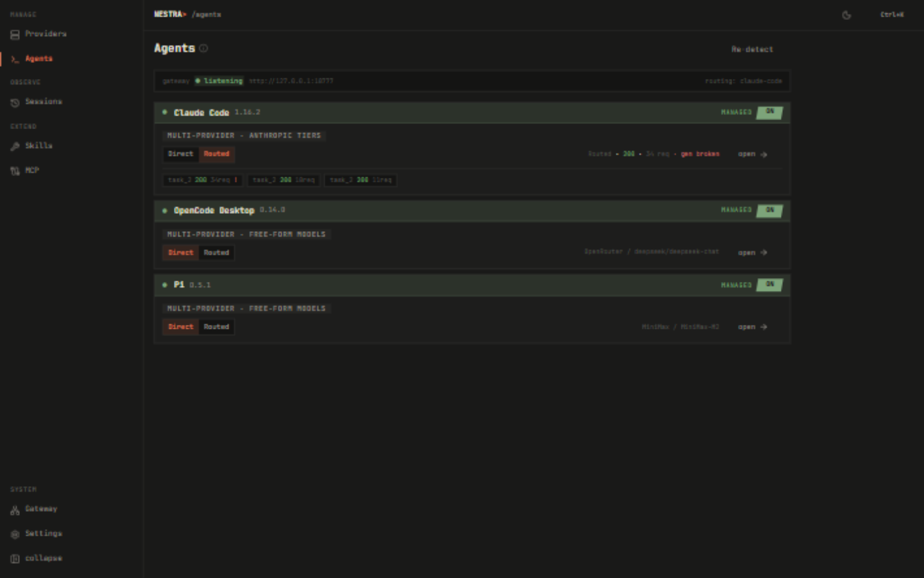Click the red "gen broken" status text

tap(700, 154)
